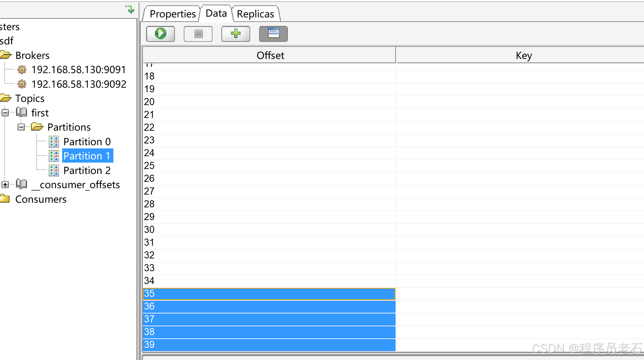644x360 pixels.
Task: Select Partition 2 in the tree
Action: click(87, 170)
